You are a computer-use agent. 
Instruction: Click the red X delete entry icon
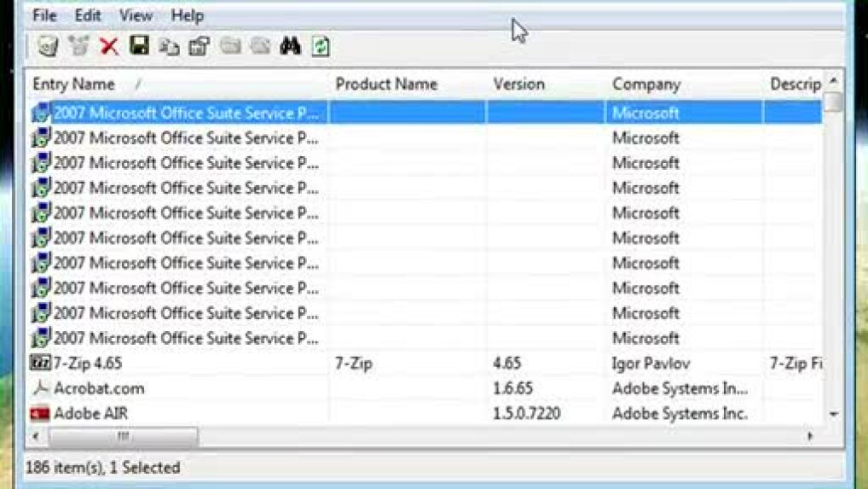pyautogui.click(x=109, y=46)
